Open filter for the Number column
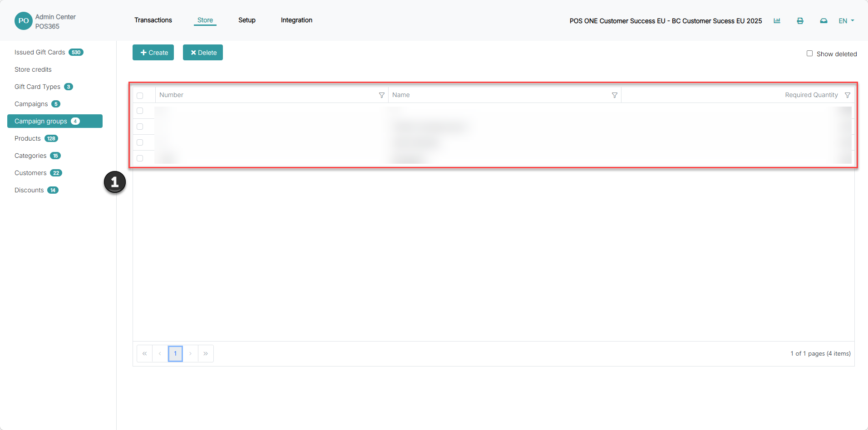Screen dimensions: 868x430 [382, 95]
